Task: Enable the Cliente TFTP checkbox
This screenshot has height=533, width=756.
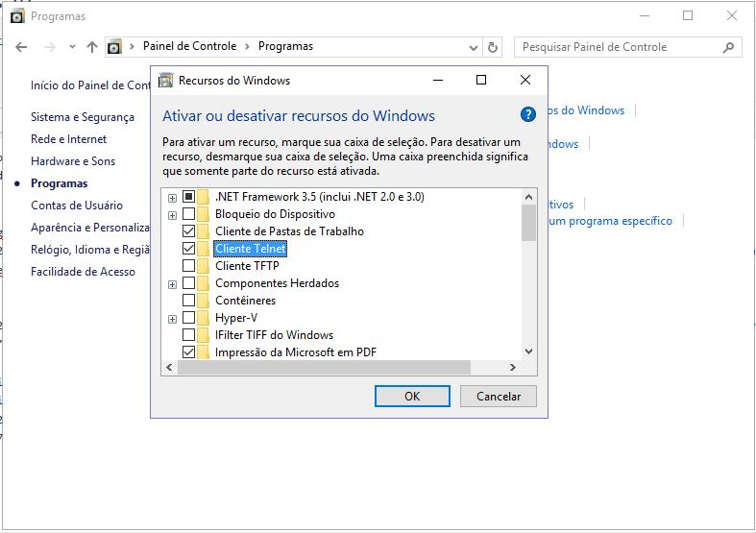Action: [x=188, y=266]
